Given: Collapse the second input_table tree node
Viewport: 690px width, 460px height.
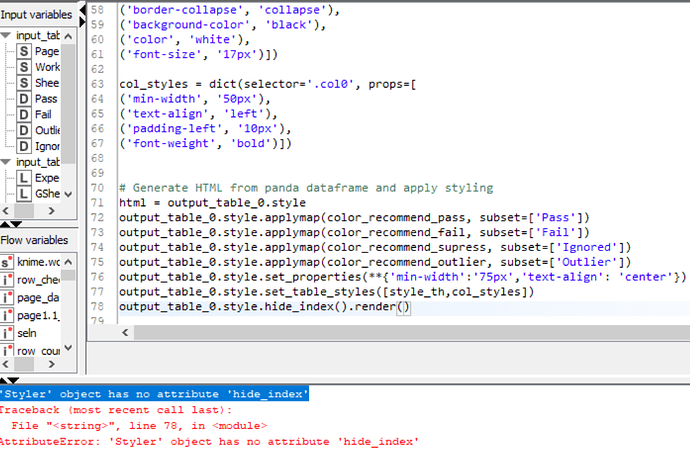Looking at the screenshot, I should point(7,162).
